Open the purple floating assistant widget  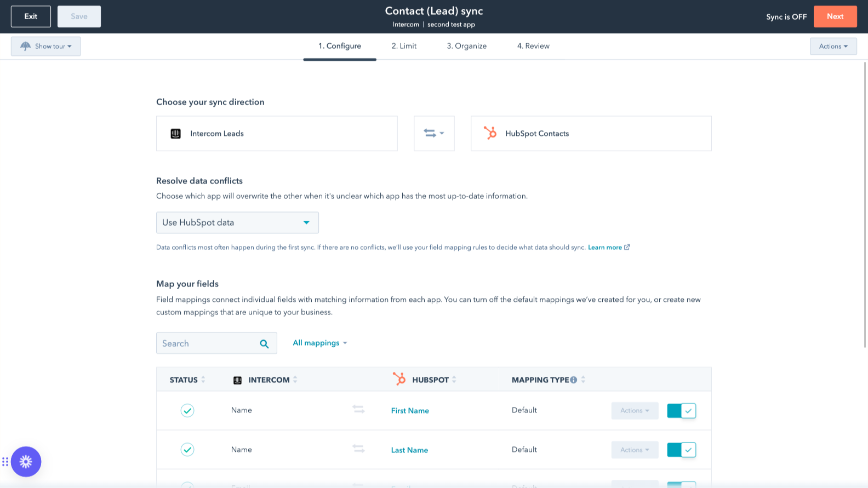[x=26, y=462]
